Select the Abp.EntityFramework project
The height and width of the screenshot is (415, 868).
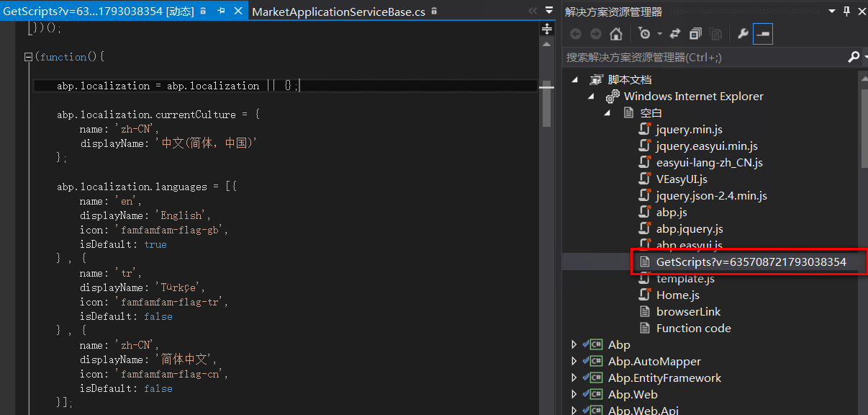[664, 378]
